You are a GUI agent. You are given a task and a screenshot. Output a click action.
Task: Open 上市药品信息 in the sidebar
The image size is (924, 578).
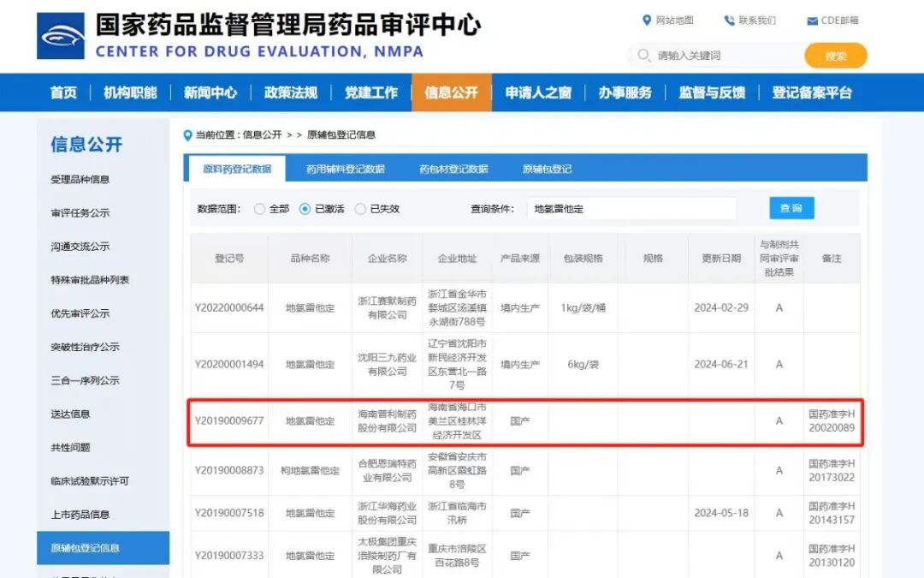(80, 515)
